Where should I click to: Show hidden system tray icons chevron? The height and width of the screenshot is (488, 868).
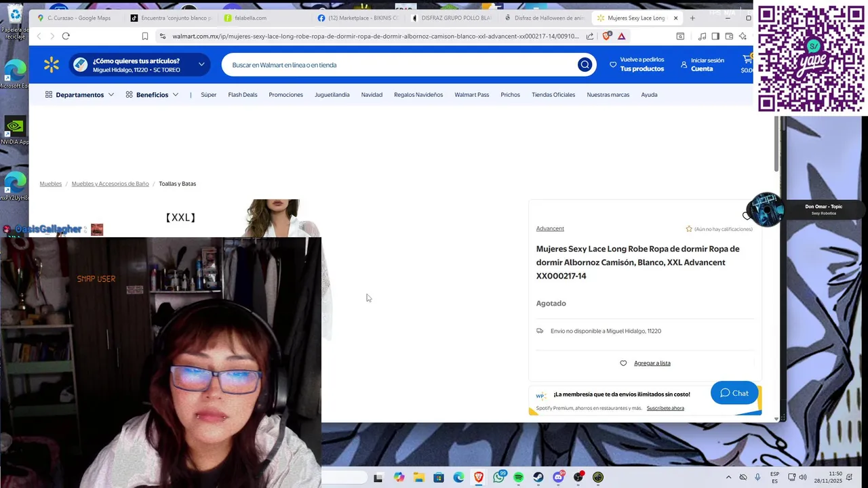729,477
